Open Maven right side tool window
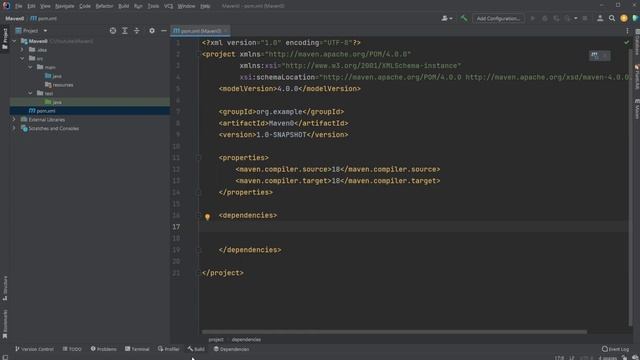This screenshot has width=640, height=360. click(x=636, y=109)
